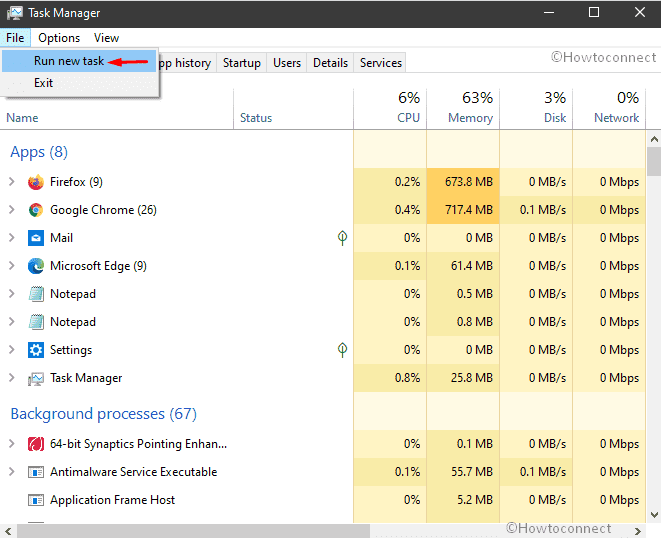
Task: Expand the first Notepad entry
Action: click(11, 293)
